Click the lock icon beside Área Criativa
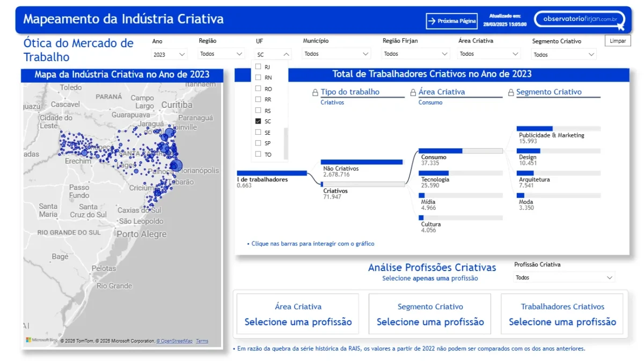Viewport: 644px width, 364px height. [x=413, y=93]
